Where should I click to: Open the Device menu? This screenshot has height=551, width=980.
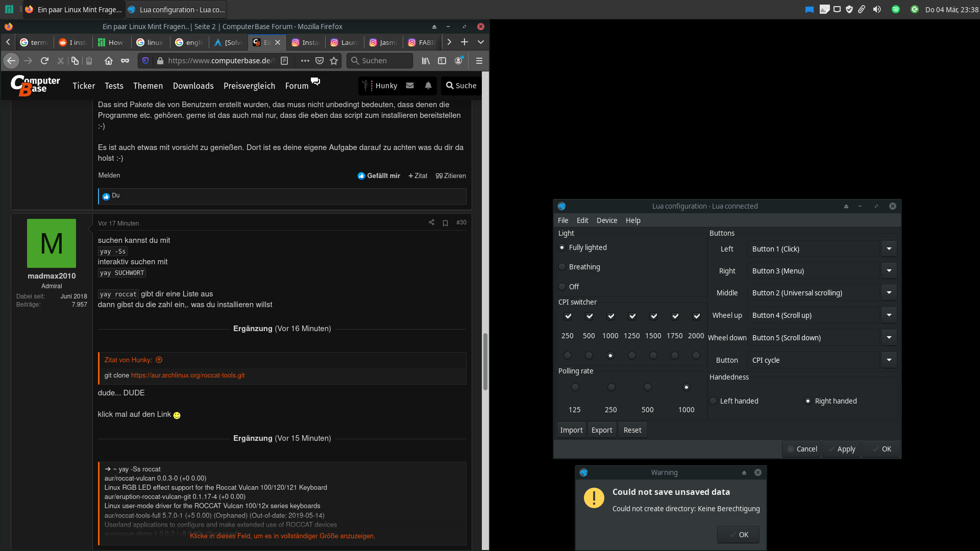(606, 220)
